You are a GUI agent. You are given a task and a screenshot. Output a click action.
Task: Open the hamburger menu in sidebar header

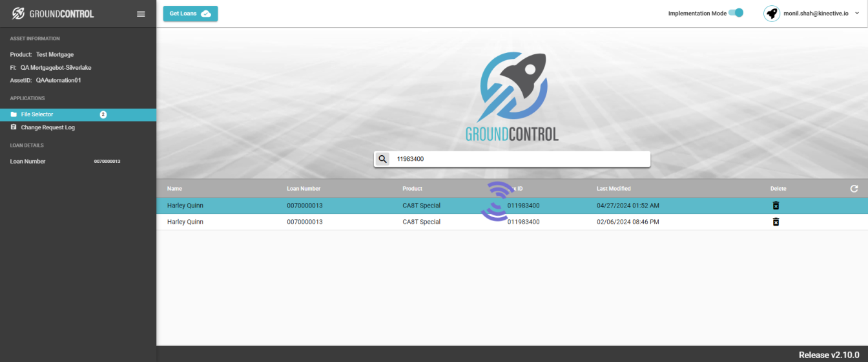click(x=141, y=14)
